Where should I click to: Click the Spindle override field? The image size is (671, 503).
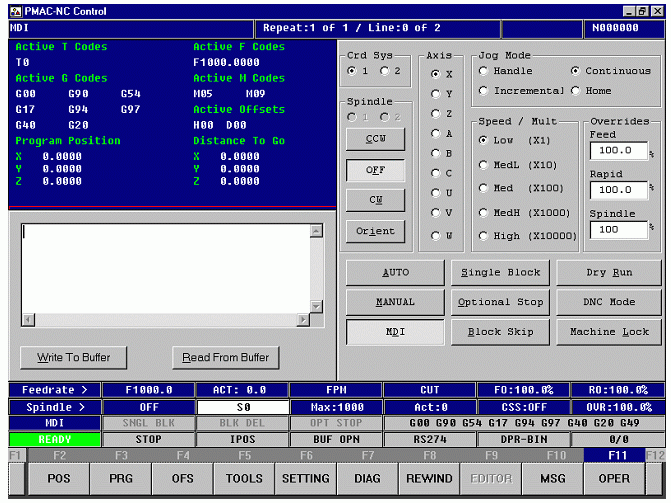pos(619,230)
